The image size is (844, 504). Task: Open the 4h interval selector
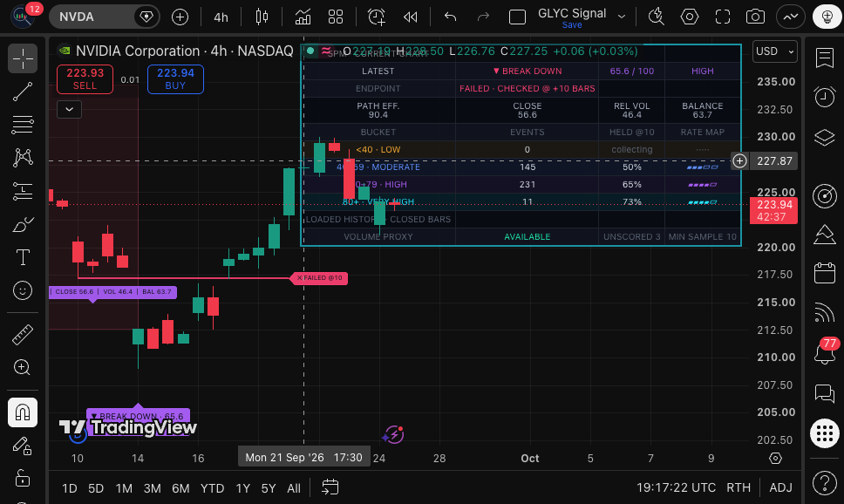221,17
